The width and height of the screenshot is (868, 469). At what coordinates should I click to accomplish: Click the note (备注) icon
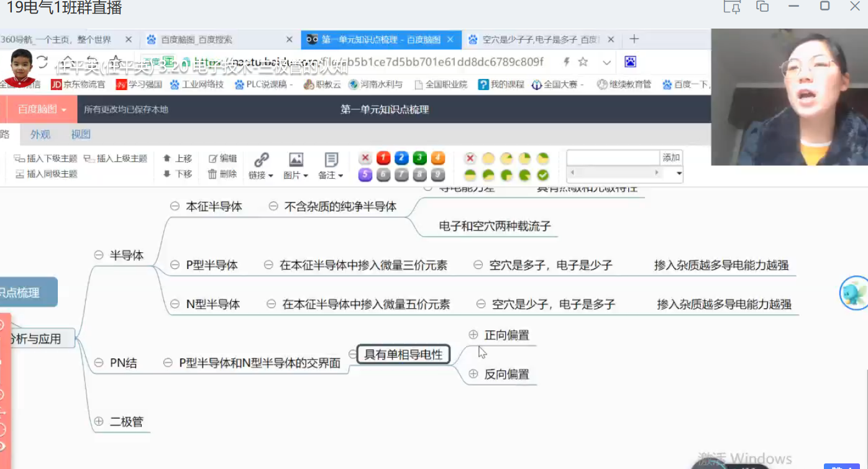click(331, 160)
